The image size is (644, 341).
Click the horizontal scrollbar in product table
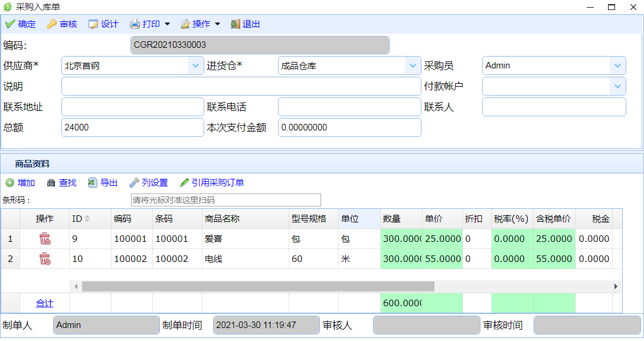[258, 286]
